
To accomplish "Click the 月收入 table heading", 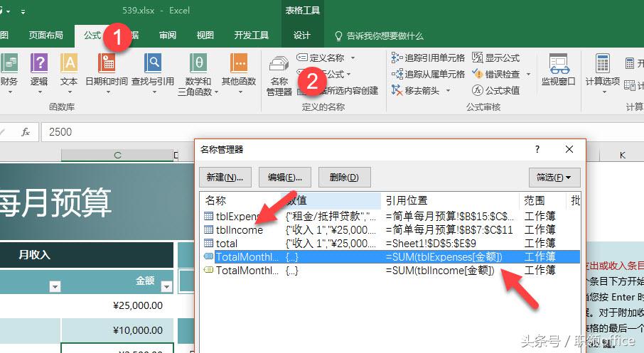I will pos(35,255).
